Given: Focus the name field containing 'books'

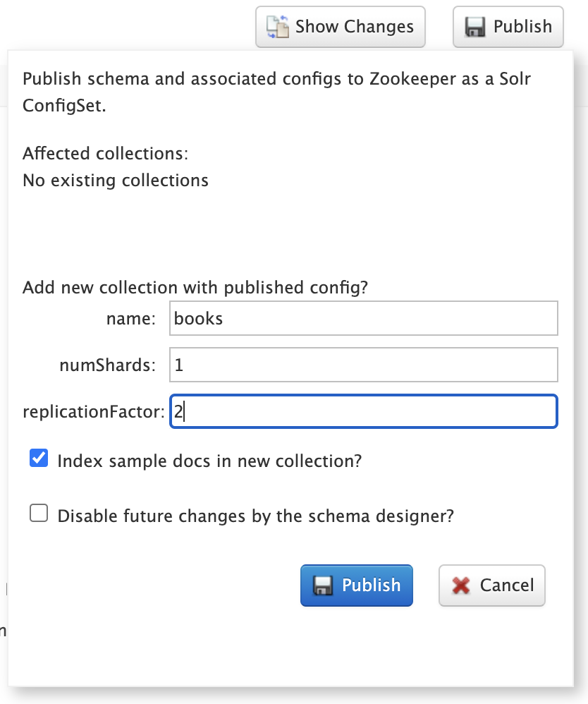Looking at the screenshot, I should pyautogui.click(x=364, y=319).
